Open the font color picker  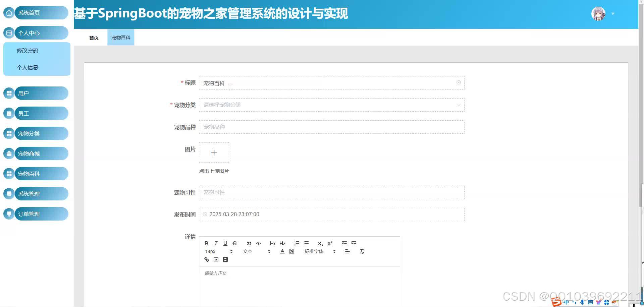(x=282, y=251)
